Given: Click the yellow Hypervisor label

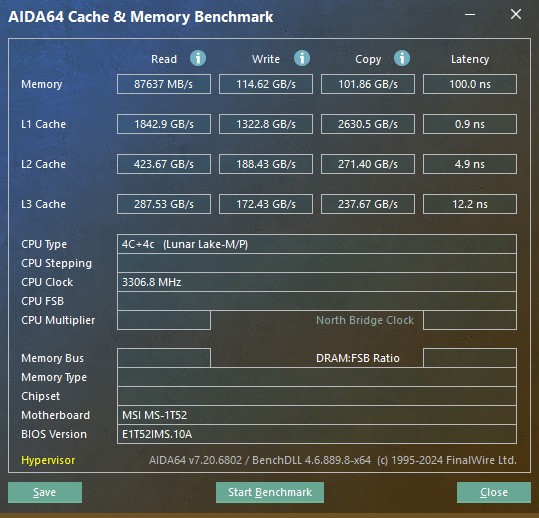Looking at the screenshot, I should (48, 460).
